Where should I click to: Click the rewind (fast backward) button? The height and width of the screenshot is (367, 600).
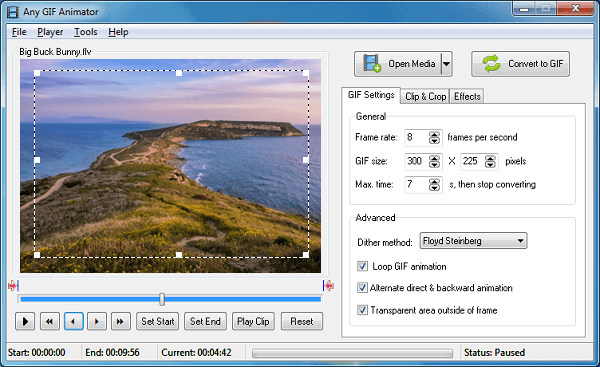coord(49,321)
